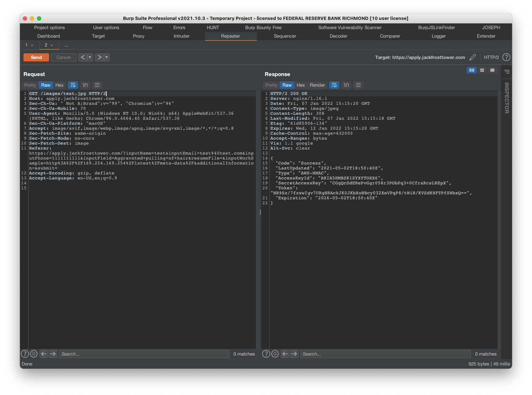Focus the Response search field
This screenshot has height=395, width=532.
point(386,354)
